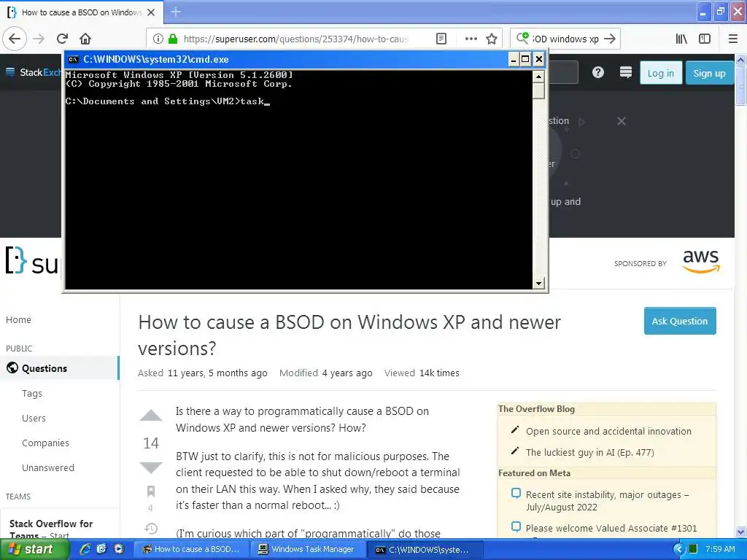Reload the page in Firefox
Screen dimensions: 747x560
click(63, 39)
